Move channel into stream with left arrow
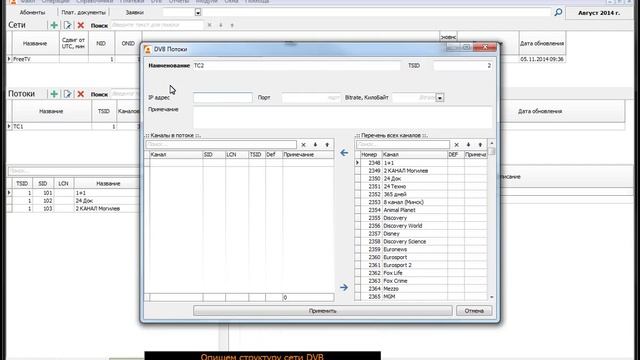The width and height of the screenshot is (640, 360). [x=344, y=153]
